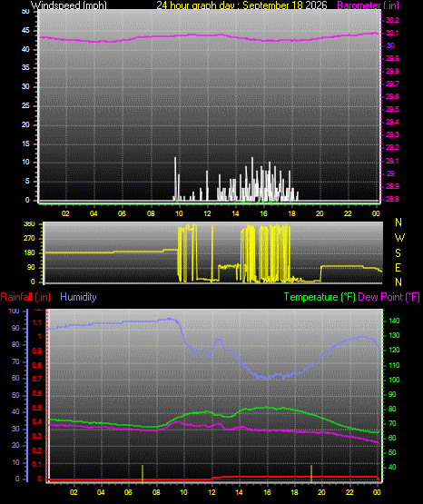Screen dimensions: 423x504
Task: Click the 35 tick on windspeed axis
Action: point(25,68)
